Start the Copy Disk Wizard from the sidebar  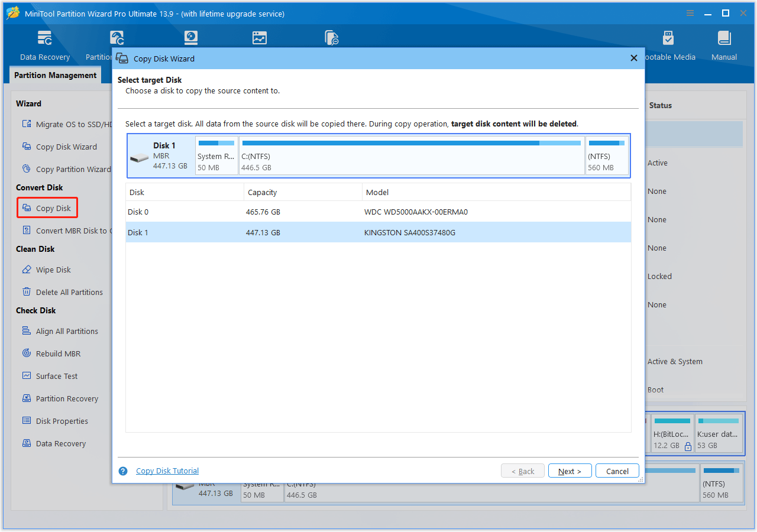click(60, 147)
